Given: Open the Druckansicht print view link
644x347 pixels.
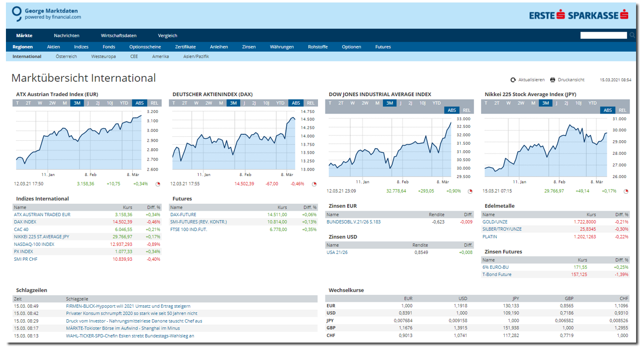Looking at the screenshot, I should coord(571,80).
